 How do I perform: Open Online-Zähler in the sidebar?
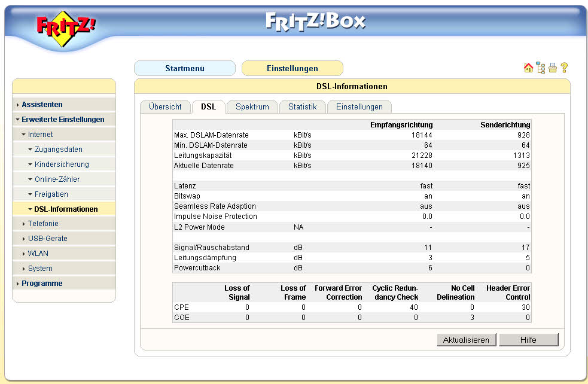[57, 179]
